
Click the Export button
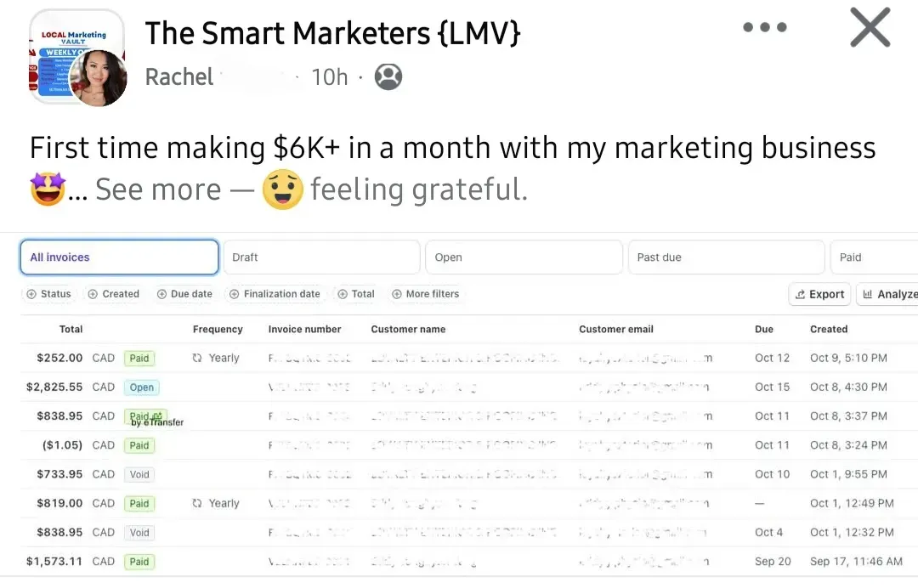(819, 294)
